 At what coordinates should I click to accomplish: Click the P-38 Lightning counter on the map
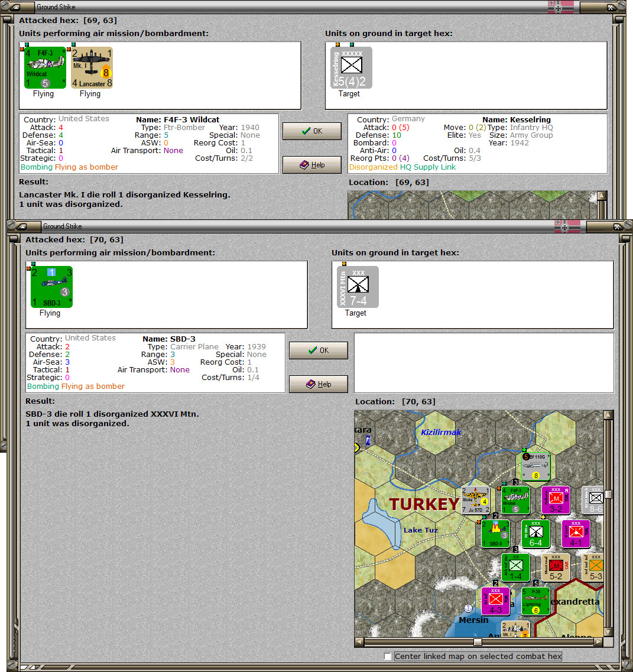pos(535,601)
